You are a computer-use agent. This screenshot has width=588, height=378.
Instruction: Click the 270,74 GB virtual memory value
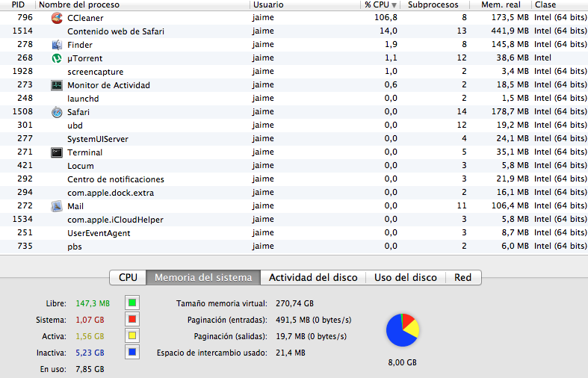[x=295, y=303]
